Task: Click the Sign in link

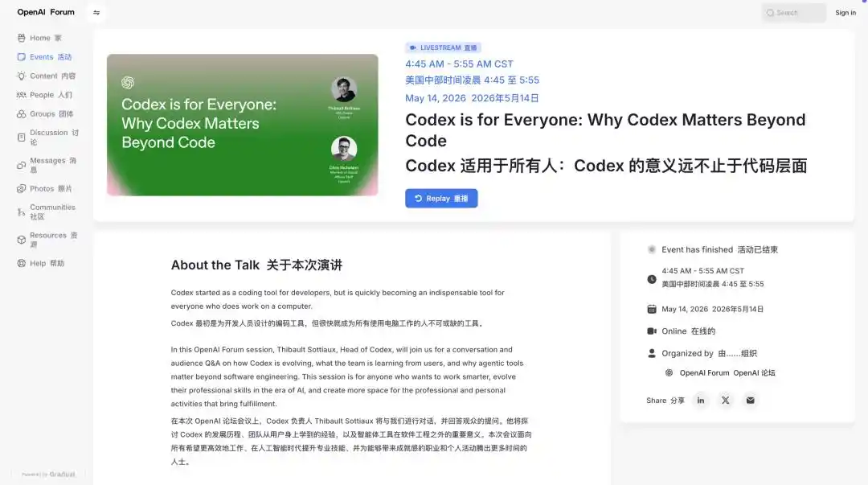Action: 845,13
